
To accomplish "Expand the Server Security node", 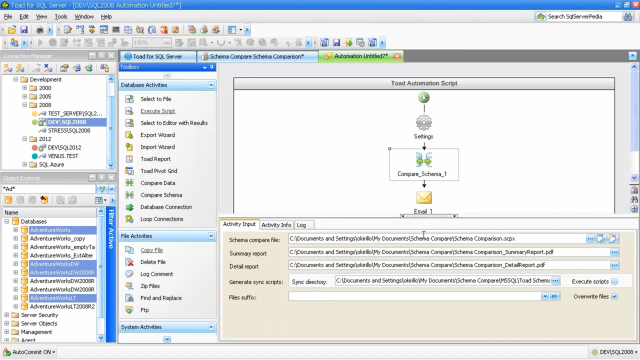I will pyautogui.click(x=7, y=315).
